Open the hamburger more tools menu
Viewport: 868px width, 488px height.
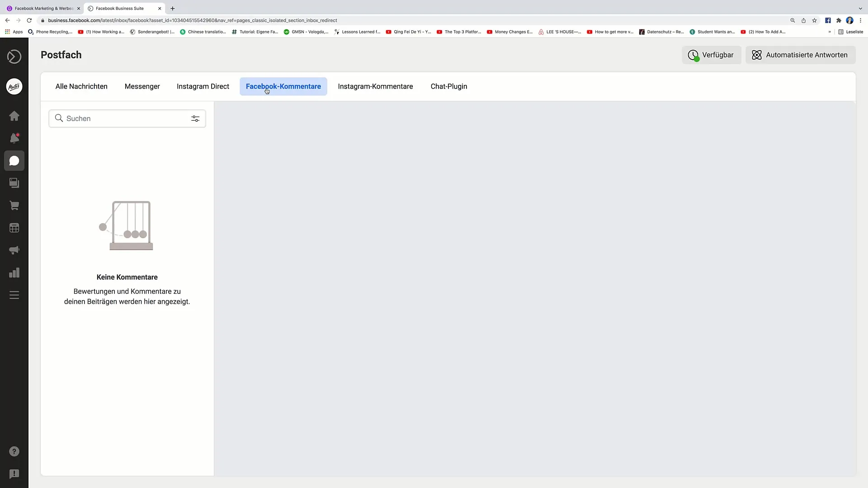click(x=14, y=295)
